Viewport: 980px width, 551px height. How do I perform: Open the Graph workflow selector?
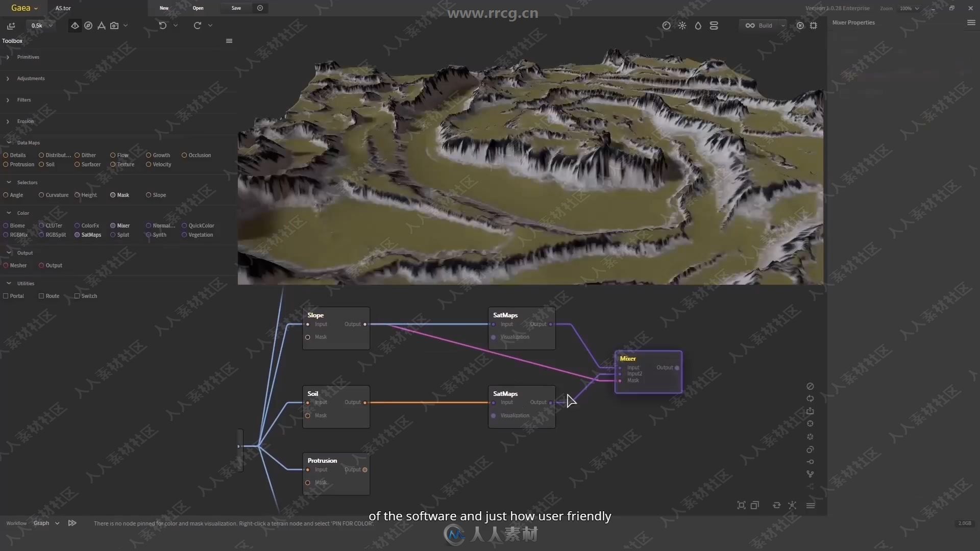(46, 523)
